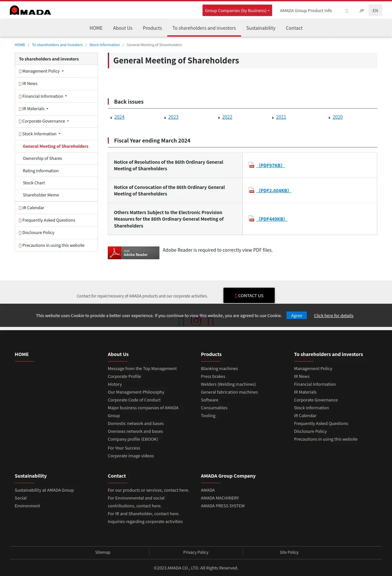Click Sustainability at AMADA Group footer link
The image size is (392, 576).
click(x=44, y=490)
